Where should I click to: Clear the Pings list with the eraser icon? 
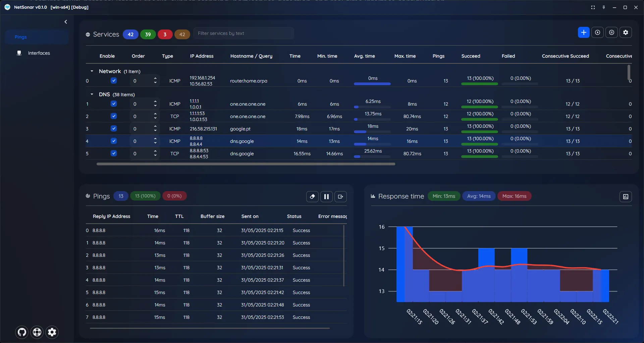312,196
